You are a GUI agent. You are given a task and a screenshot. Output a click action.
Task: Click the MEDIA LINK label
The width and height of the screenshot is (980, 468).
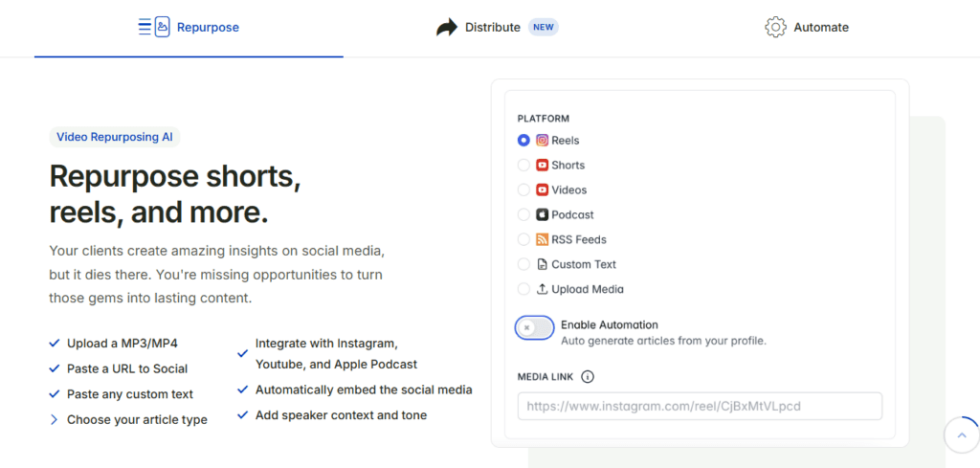click(545, 377)
